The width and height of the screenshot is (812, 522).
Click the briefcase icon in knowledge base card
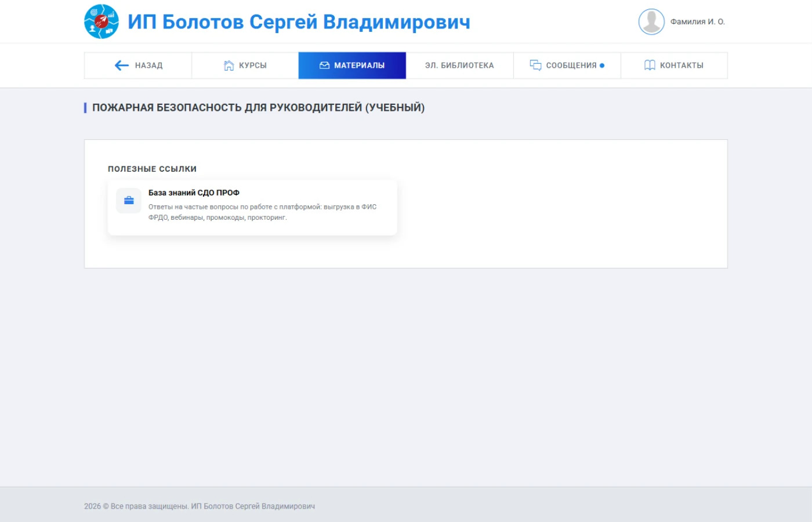[x=129, y=201]
